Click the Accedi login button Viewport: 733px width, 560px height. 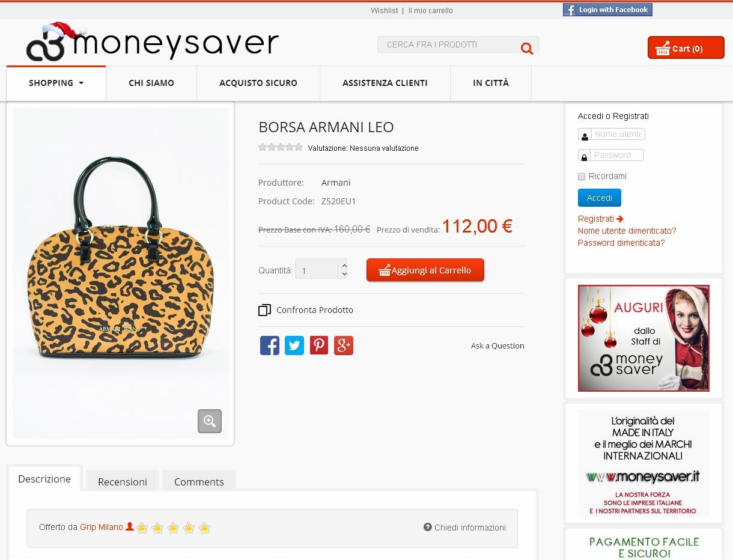tap(600, 198)
